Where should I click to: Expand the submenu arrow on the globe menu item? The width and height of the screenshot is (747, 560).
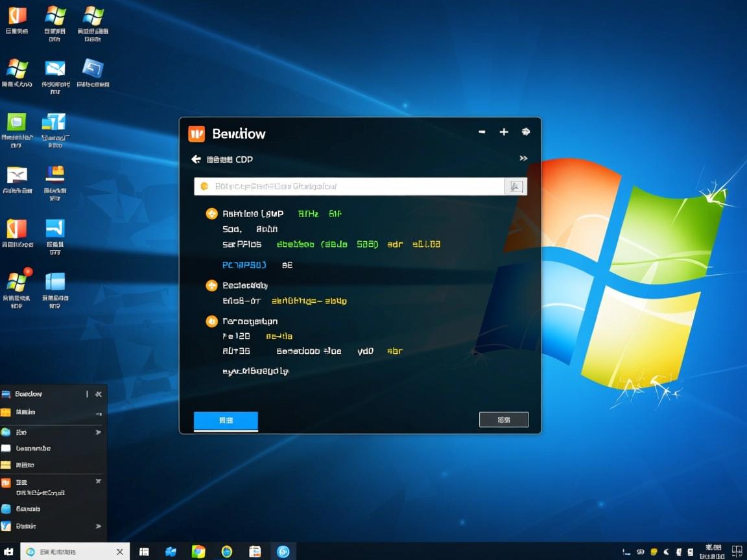pos(99,432)
